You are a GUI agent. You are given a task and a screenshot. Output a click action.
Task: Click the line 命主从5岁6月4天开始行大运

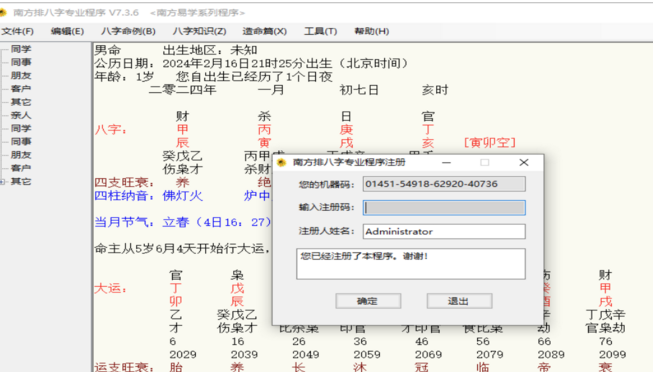182,249
